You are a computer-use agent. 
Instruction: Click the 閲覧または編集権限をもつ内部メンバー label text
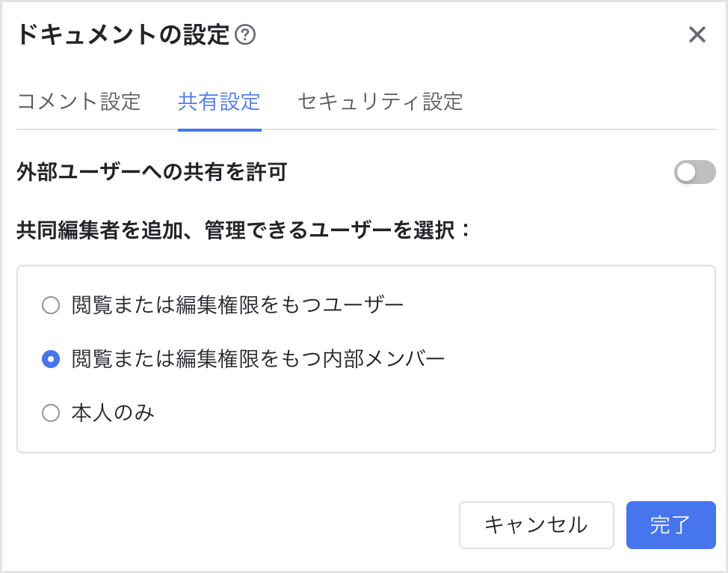click(259, 360)
